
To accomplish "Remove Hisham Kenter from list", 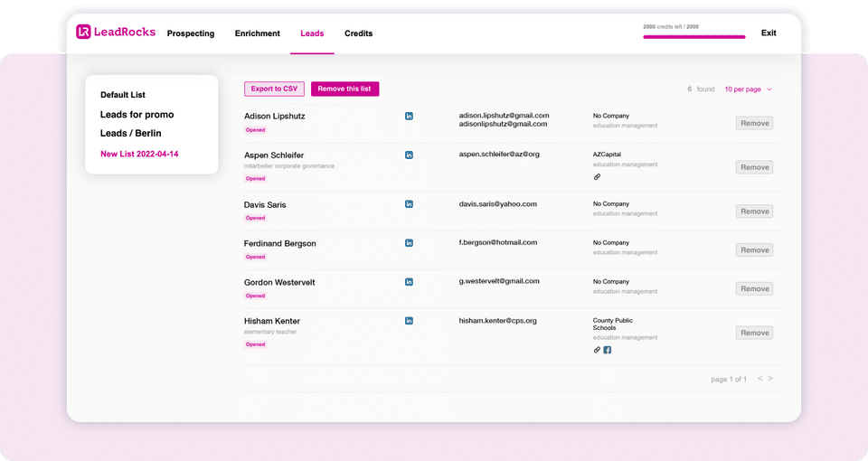I will pyautogui.click(x=754, y=333).
